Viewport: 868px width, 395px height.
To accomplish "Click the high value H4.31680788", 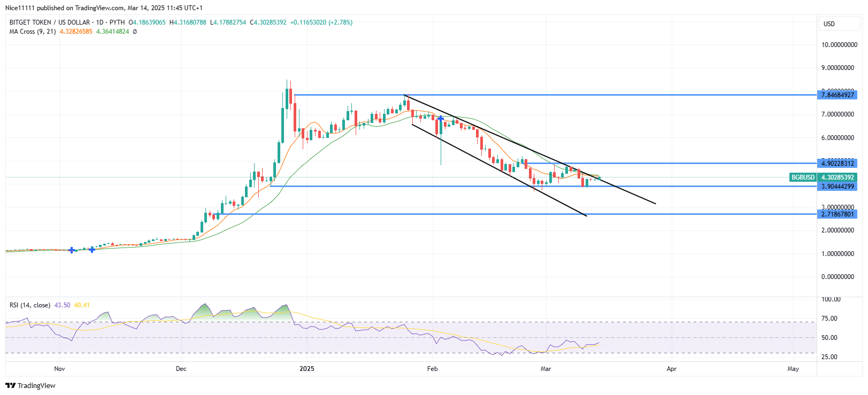I will 188,22.
